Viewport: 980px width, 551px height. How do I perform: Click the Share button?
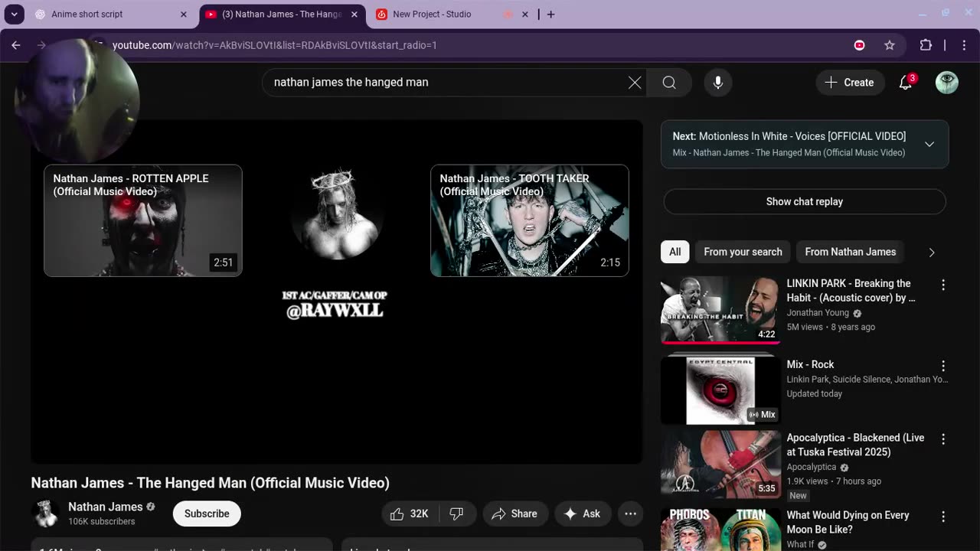[x=514, y=514]
